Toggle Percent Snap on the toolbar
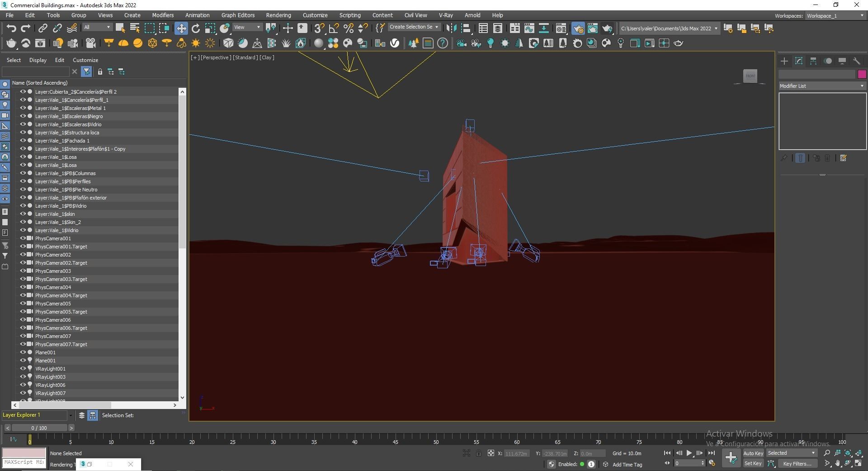This screenshot has height=471, width=868. coord(348,28)
